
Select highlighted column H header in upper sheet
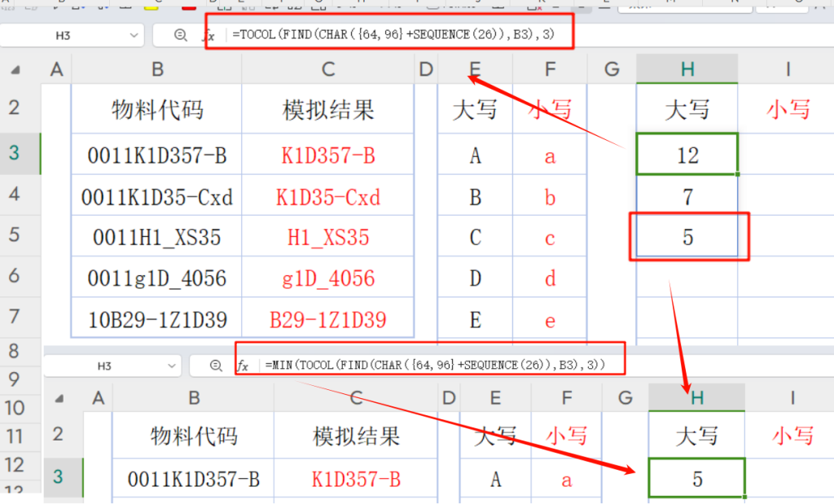[687, 69]
